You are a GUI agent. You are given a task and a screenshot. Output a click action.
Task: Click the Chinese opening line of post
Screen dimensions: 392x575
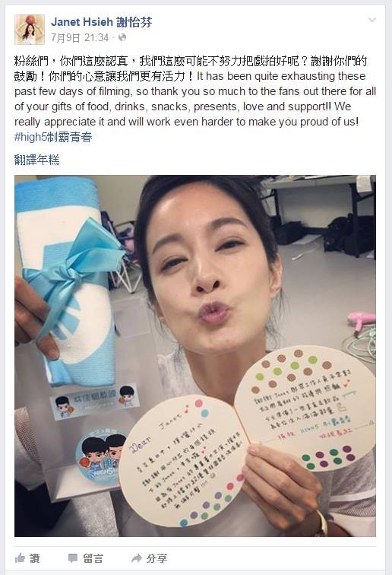[191, 61]
